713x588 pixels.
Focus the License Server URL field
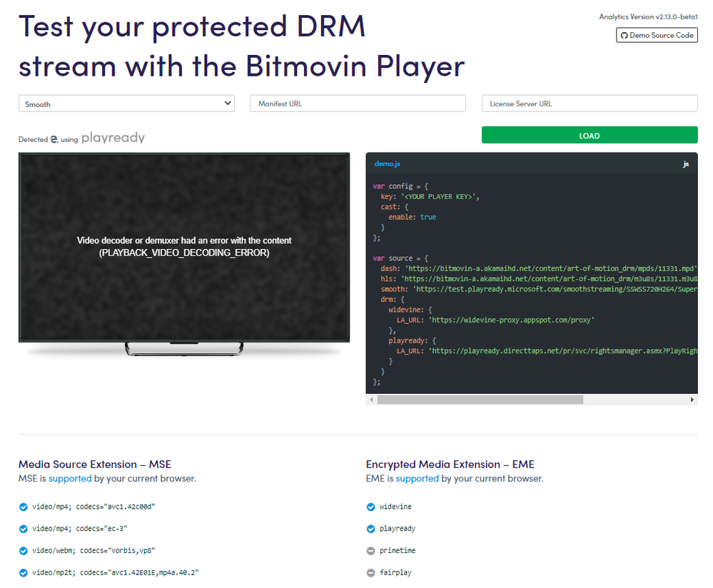[x=590, y=103]
